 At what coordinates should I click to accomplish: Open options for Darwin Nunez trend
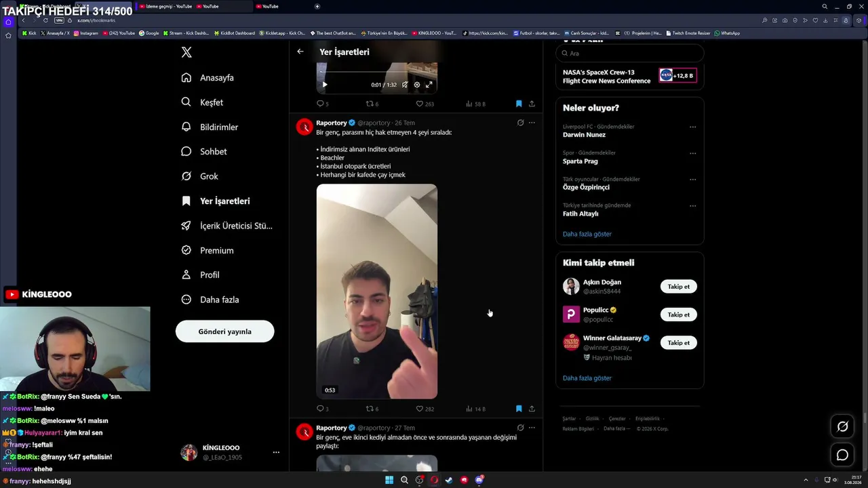pyautogui.click(x=692, y=127)
